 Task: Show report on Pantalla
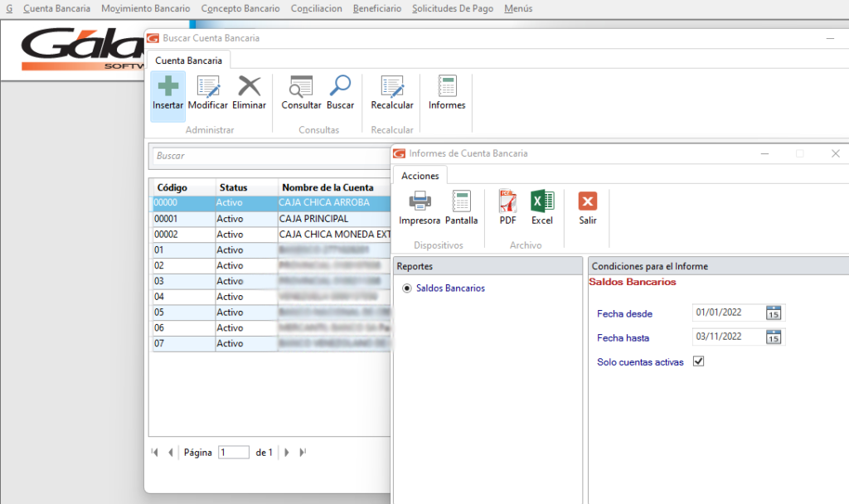coord(461,201)
